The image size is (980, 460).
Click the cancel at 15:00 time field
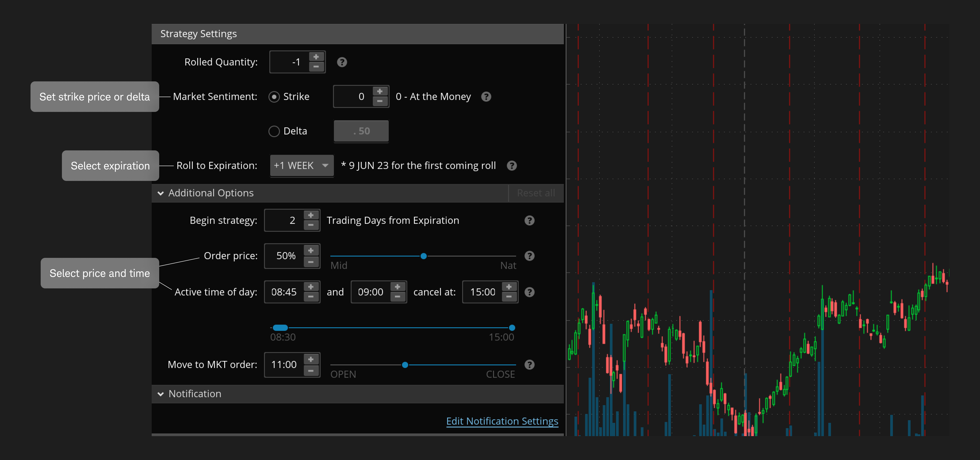(482, 292)
